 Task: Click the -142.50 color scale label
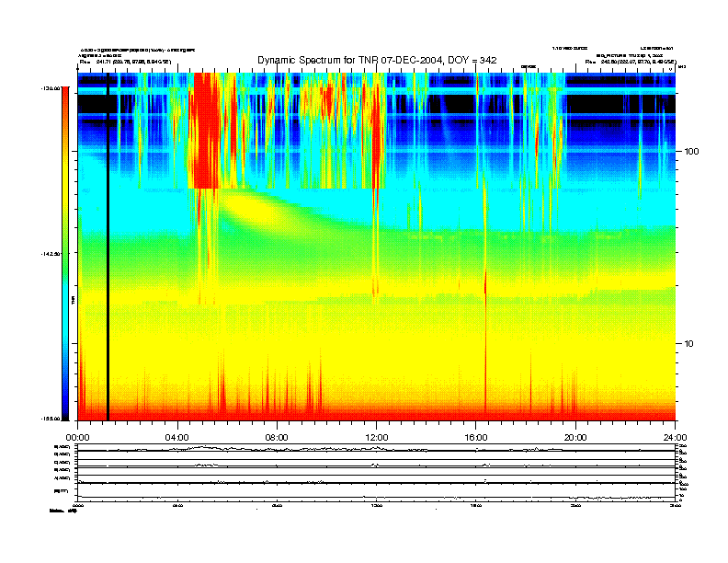tap(51, 254)
